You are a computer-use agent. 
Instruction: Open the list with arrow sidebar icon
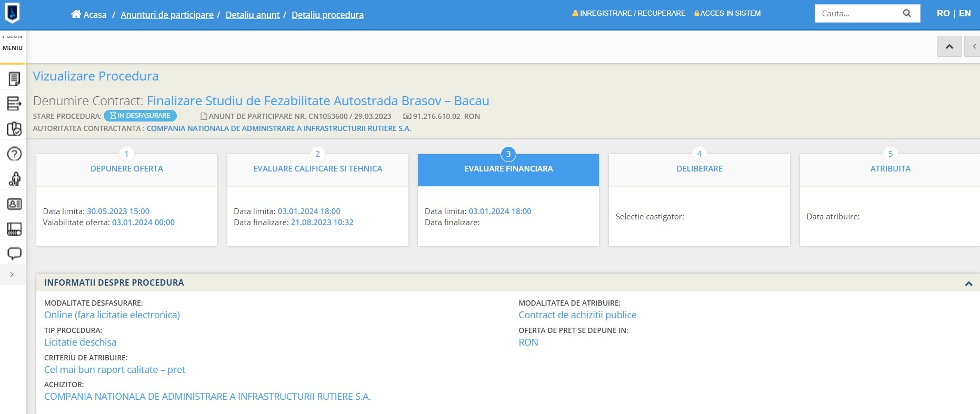[x=14, y=104]
